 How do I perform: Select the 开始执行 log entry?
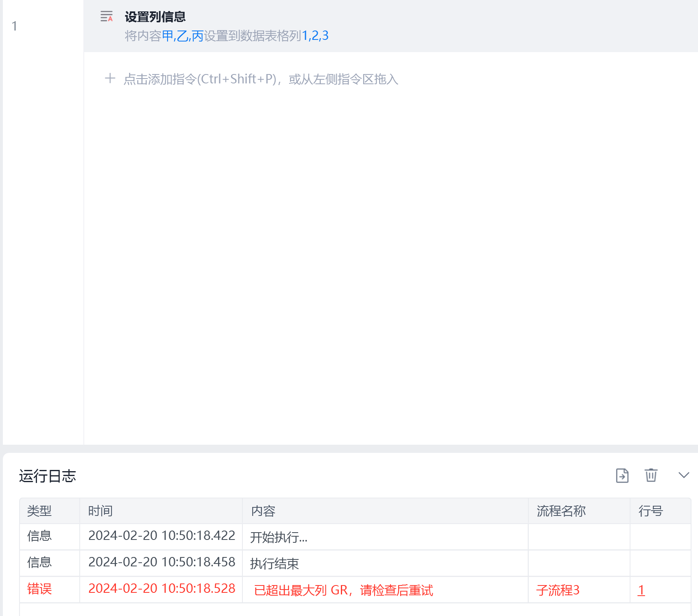click(x=279, y=537)
